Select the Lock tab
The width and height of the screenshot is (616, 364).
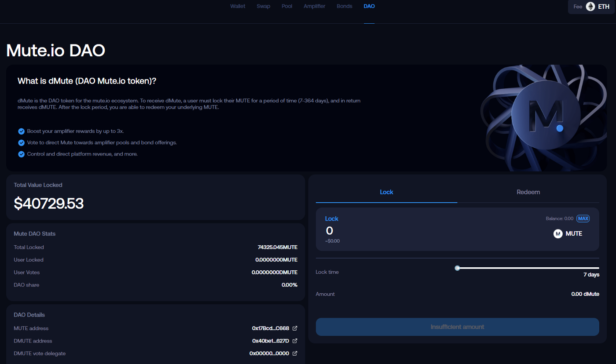[386, 192]
